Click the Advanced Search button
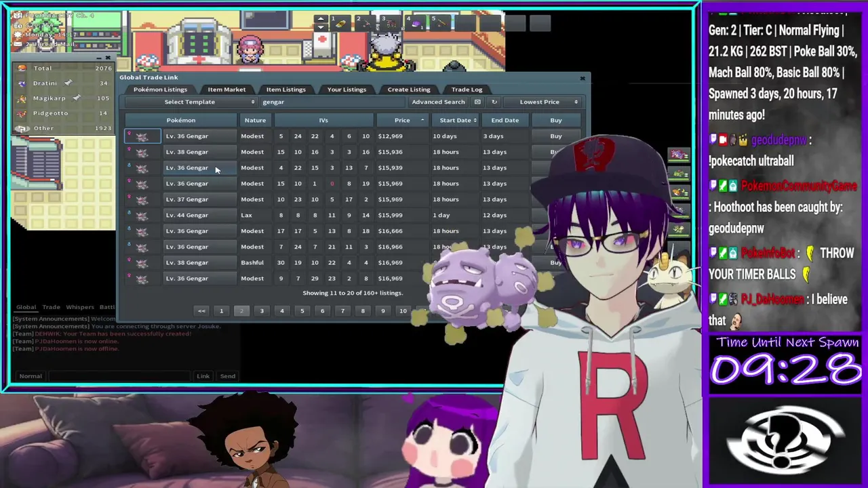 (438, 102)
